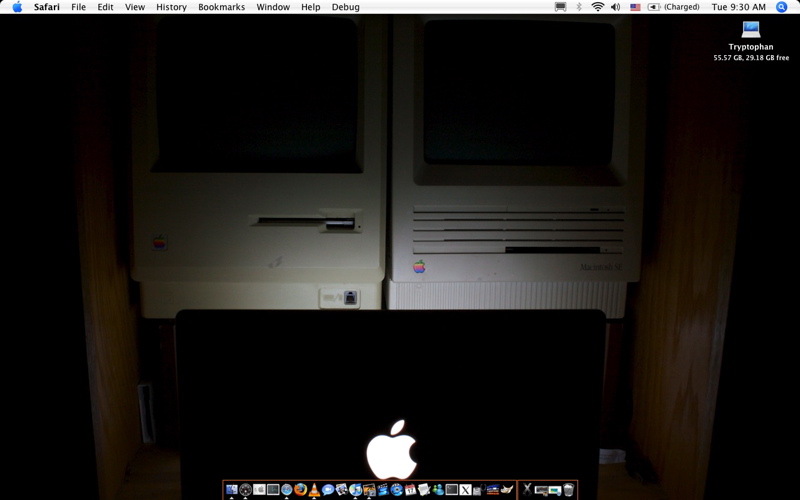
Task: Open Finder from the Dock
Action: coord(232,490)
